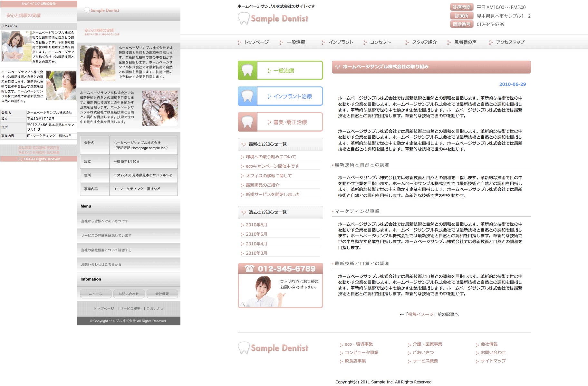Select お問い合わせはこちらから in mobile Menu
This screenshot has width=588, height=386.
point(101,264)
